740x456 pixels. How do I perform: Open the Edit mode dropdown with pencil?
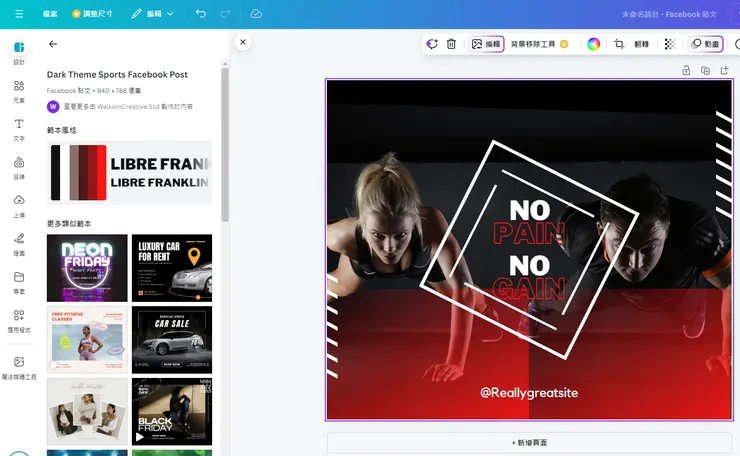pyautogui.click(x=152, y=14)
